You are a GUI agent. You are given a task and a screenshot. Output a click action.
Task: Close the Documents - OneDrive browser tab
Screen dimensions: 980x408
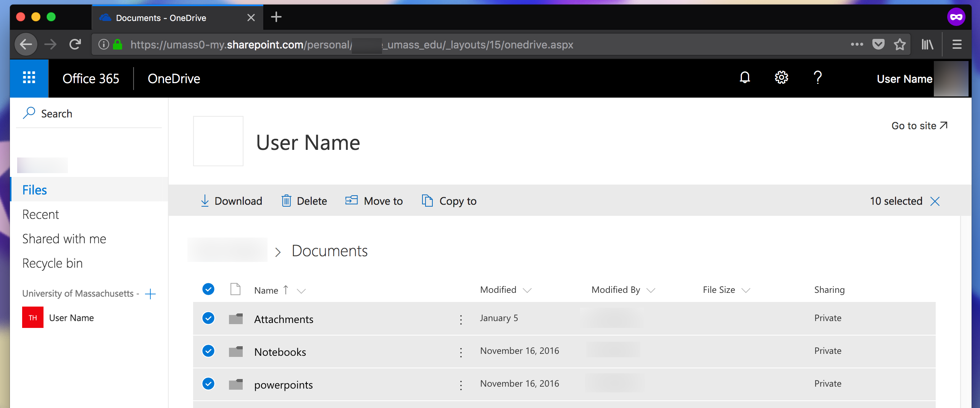pos(251,18)
